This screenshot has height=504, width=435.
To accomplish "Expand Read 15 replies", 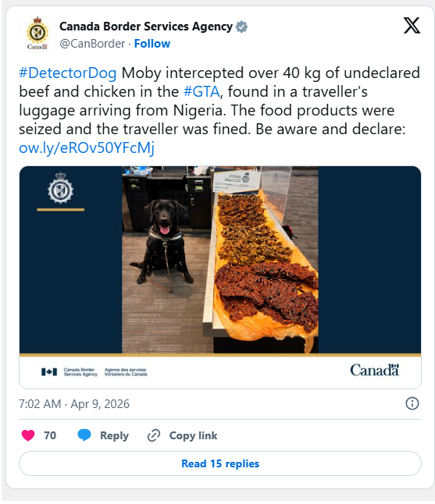I will pyautogui.click(x=220, y=463).
